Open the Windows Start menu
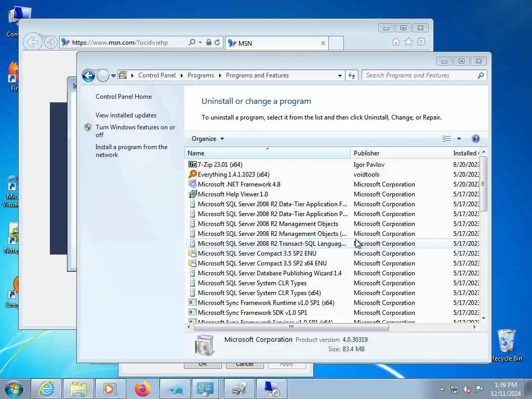This screenshot has height=399, width=532. click(14, 389)
